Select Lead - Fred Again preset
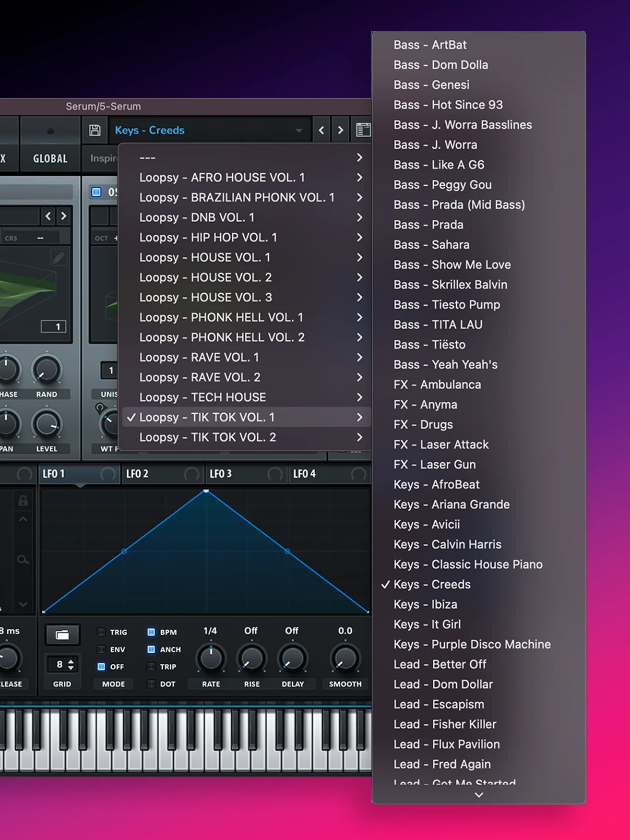The image size is (630, 840). (x=478, y=764)
